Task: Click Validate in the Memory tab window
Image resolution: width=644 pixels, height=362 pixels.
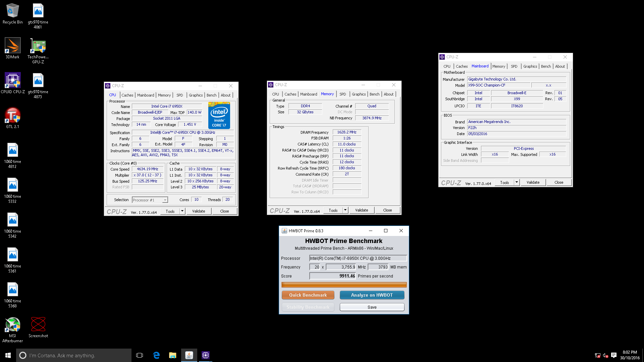Action: click(362, 210)
